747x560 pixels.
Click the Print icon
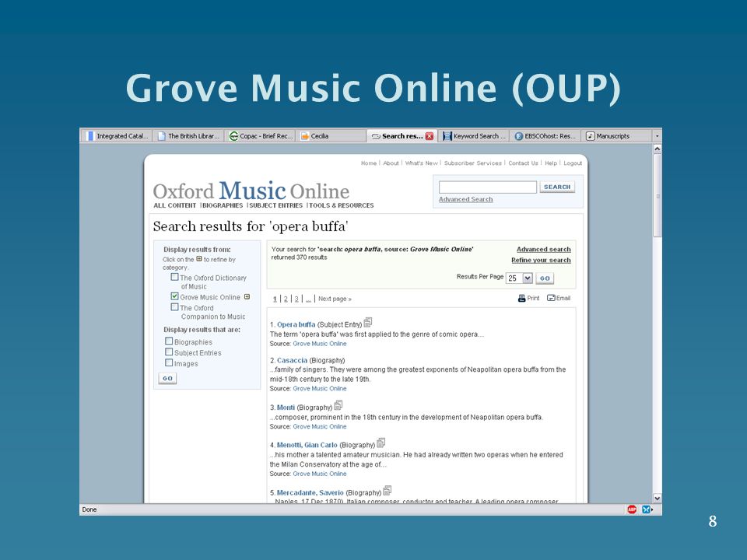(x=521, y=299)
